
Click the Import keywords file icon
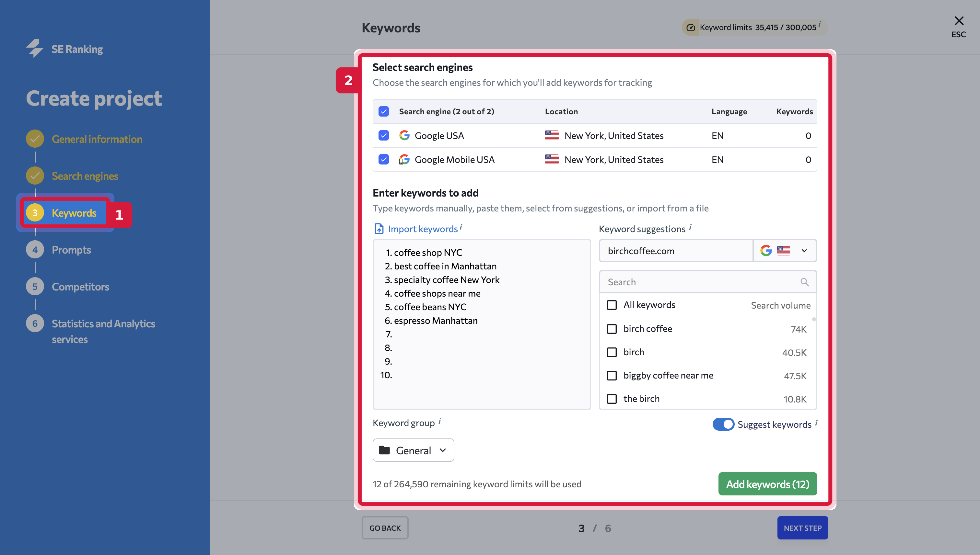point(379,229)
